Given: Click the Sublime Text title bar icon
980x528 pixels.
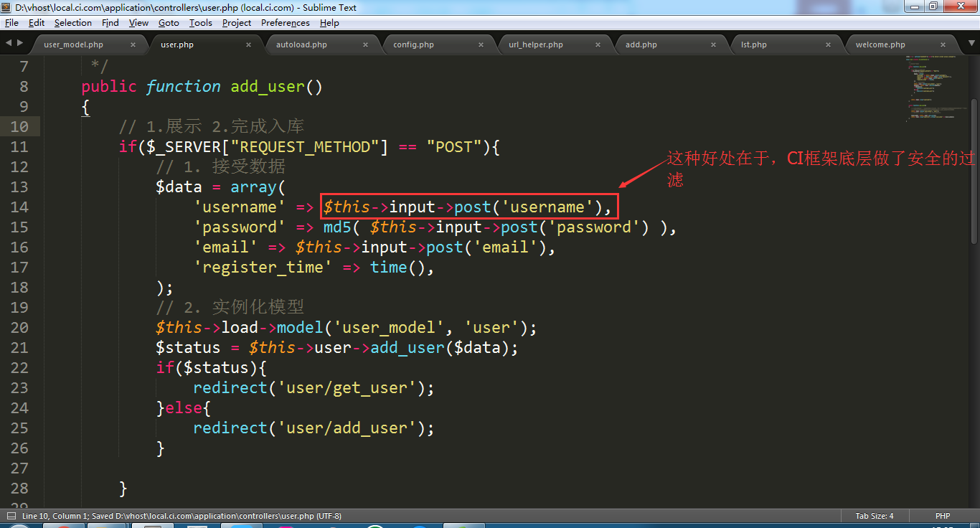Looking at the screenshot, I should point(6,7).
